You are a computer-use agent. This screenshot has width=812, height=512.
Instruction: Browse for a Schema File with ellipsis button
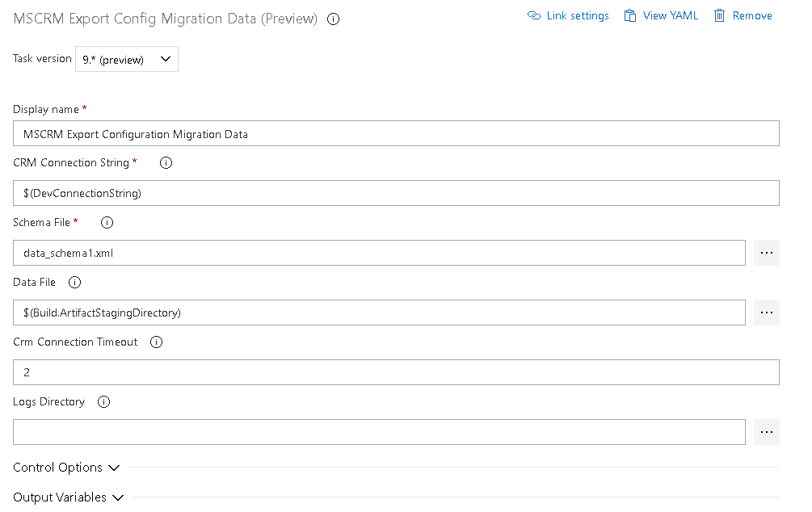click(x=766, y=253)
